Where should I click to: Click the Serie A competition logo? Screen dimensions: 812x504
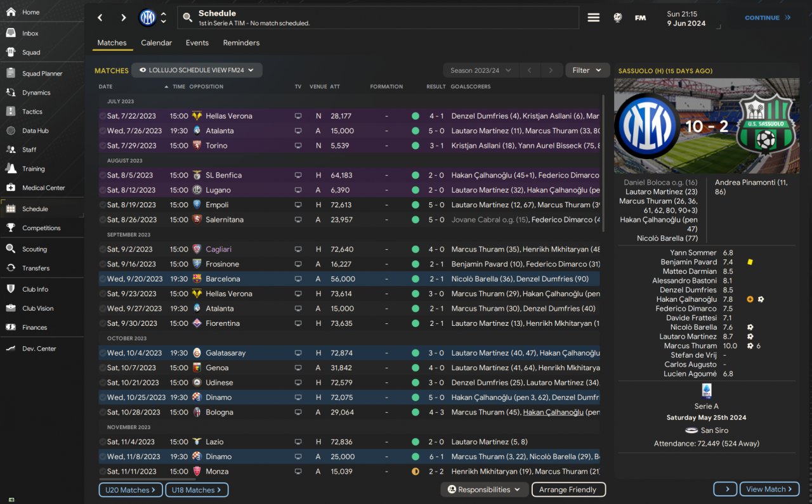[x=707, y=391]
